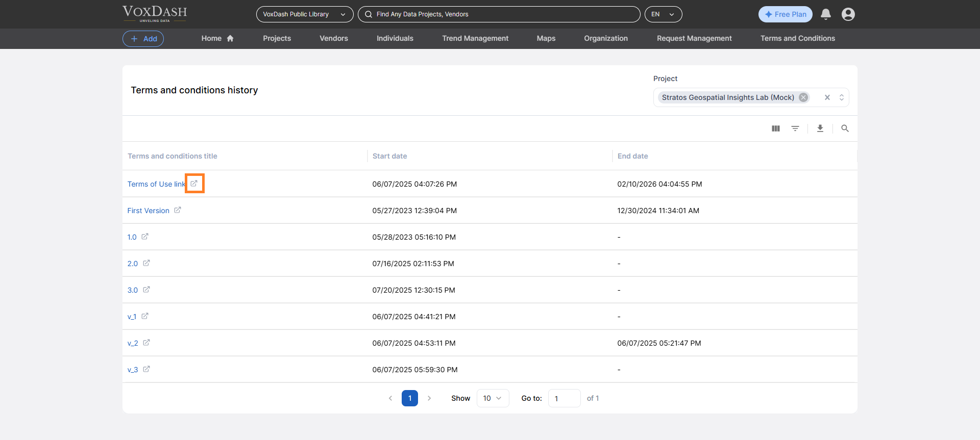Sort by End date column header

pos(633,156)
